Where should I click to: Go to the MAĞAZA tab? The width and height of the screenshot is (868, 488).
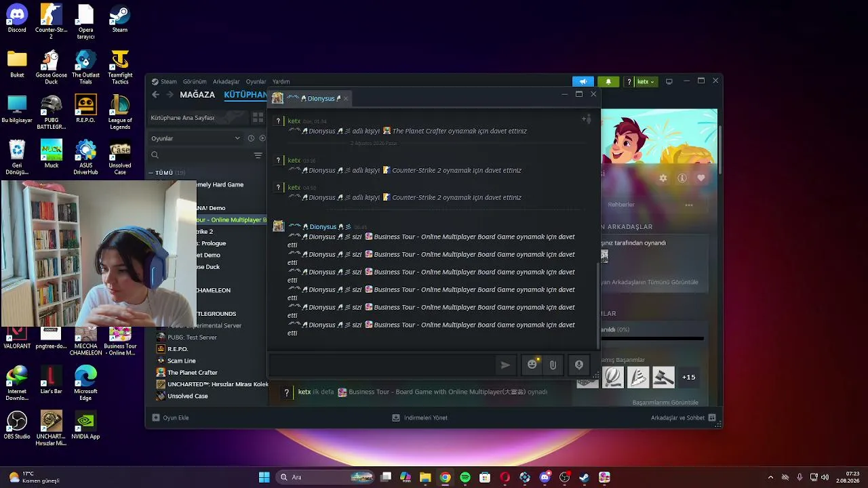197,95
